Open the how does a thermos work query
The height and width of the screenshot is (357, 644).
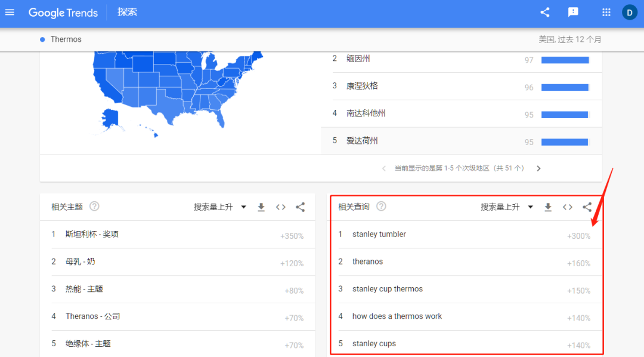[x=397, y=316]
